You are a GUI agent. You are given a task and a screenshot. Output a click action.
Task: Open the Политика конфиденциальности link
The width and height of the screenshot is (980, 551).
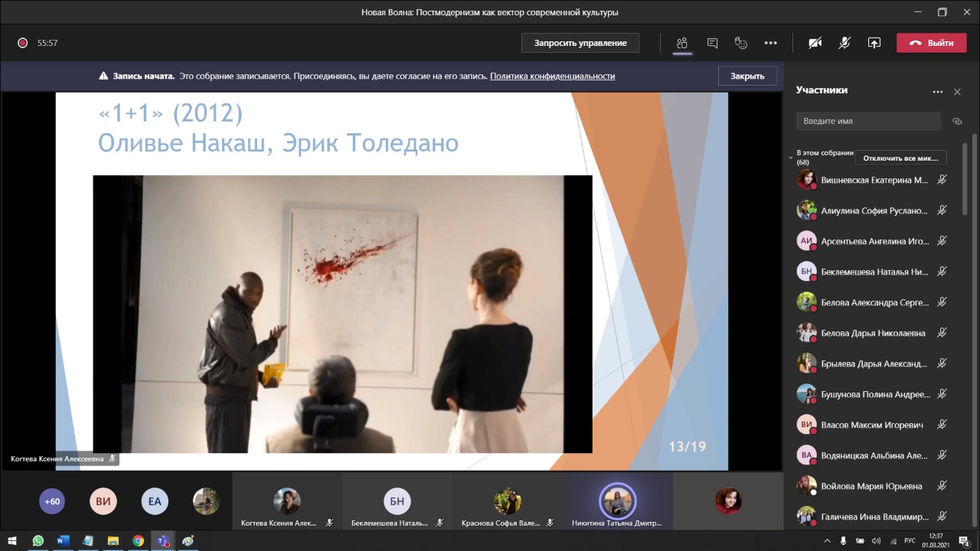(552, 77)
